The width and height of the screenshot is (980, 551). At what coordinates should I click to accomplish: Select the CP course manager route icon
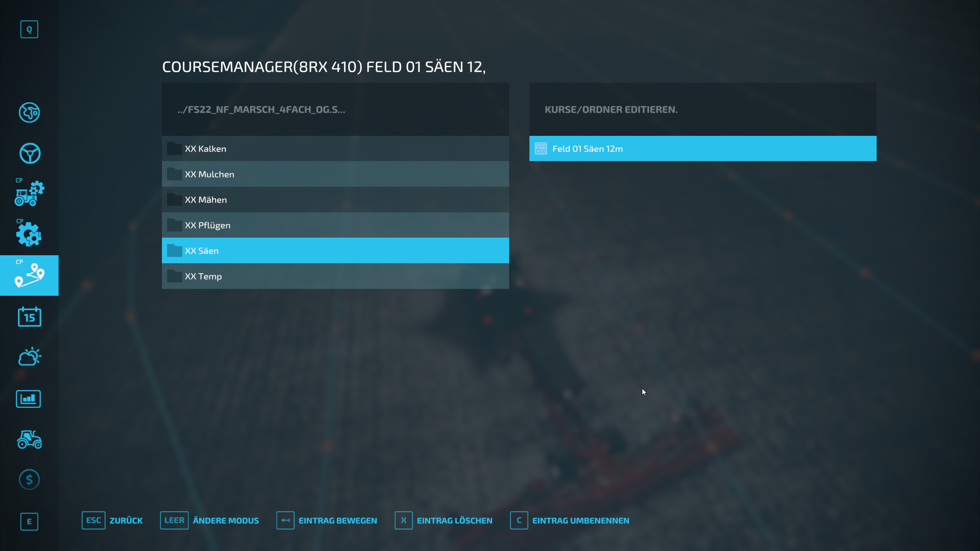29,275
